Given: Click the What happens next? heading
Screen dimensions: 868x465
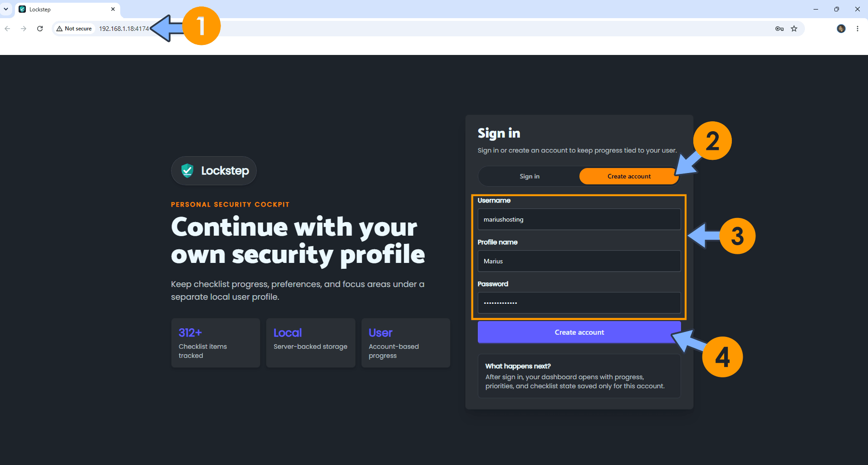Looking at the screenshot, I should pos(518,366).
